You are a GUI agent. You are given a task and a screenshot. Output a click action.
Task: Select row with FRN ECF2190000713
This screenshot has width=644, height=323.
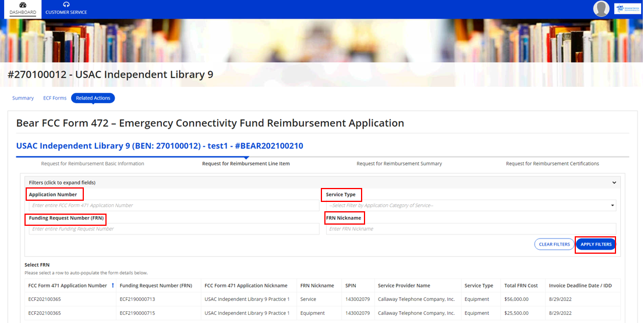(x=323, y=299)
